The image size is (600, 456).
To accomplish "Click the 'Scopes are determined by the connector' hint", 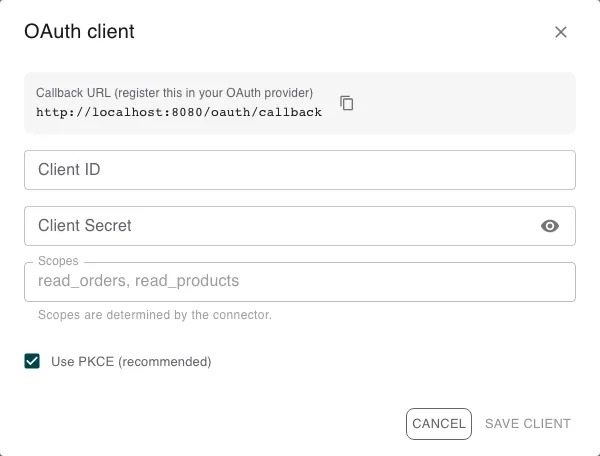I will click(155, 315).
